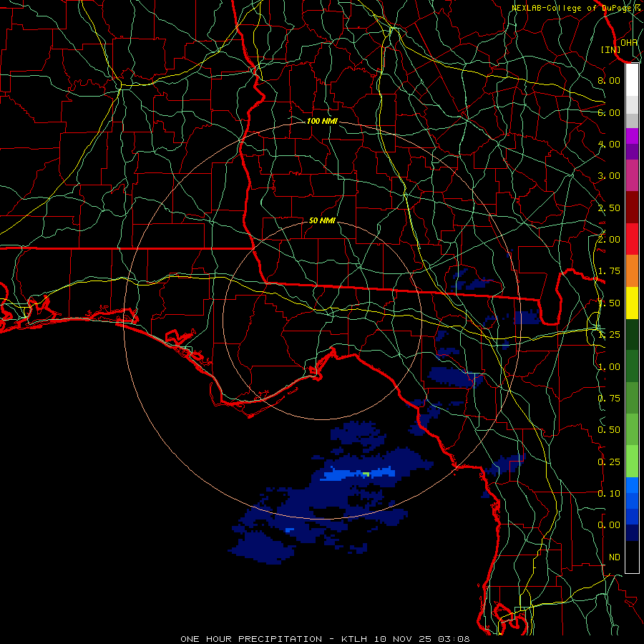This screenshot has width=644, height=644.
Task: Click the green peak precipitation pixel offshore
Action: tap(366, 474)
